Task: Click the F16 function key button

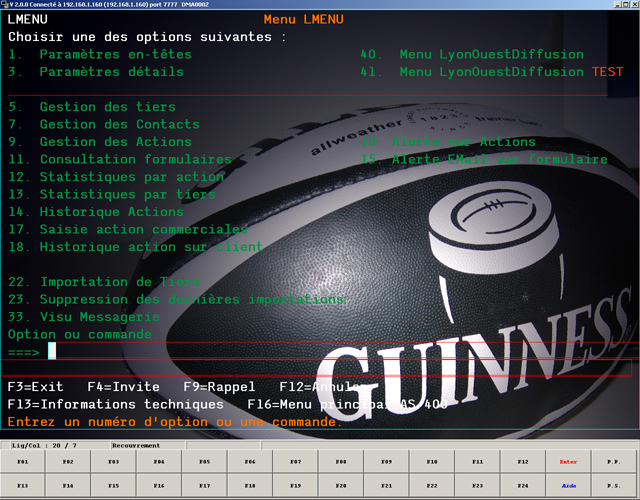Action: coord(159,486)
